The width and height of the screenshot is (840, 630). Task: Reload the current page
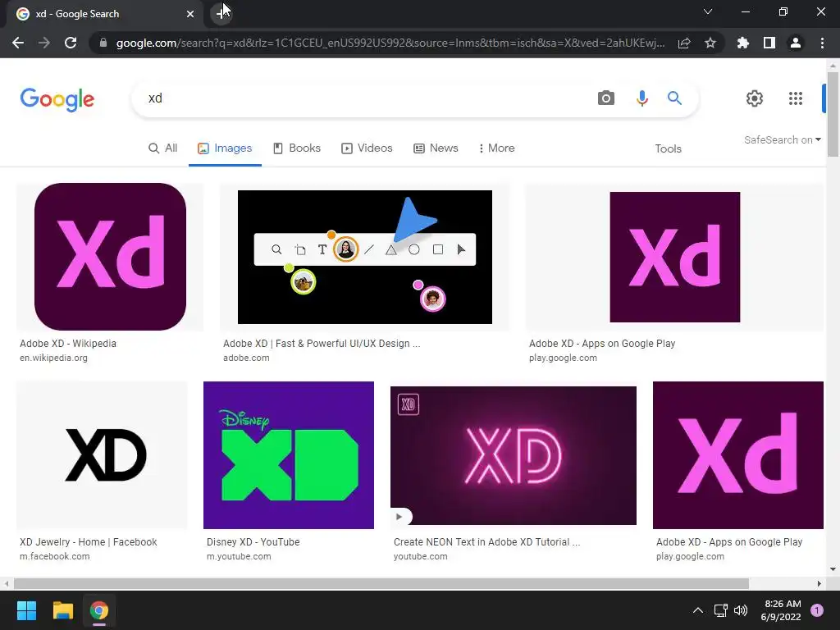tap(71, 43)
